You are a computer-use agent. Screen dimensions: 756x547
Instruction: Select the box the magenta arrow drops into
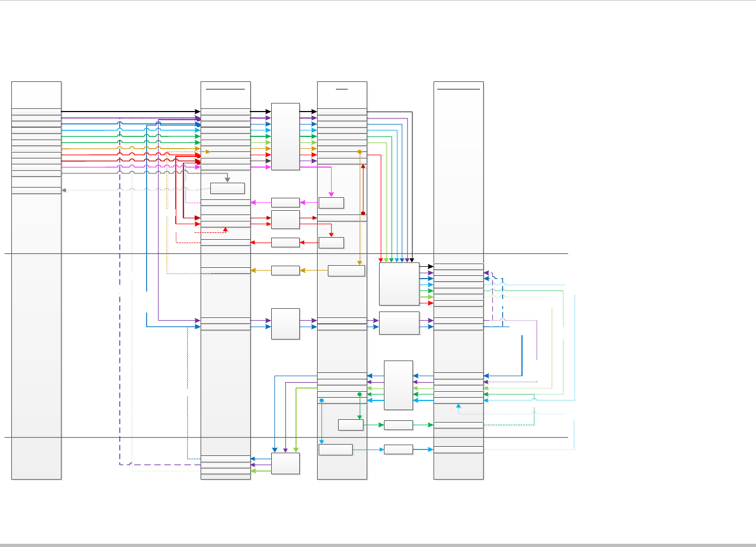tap(331, 203)
